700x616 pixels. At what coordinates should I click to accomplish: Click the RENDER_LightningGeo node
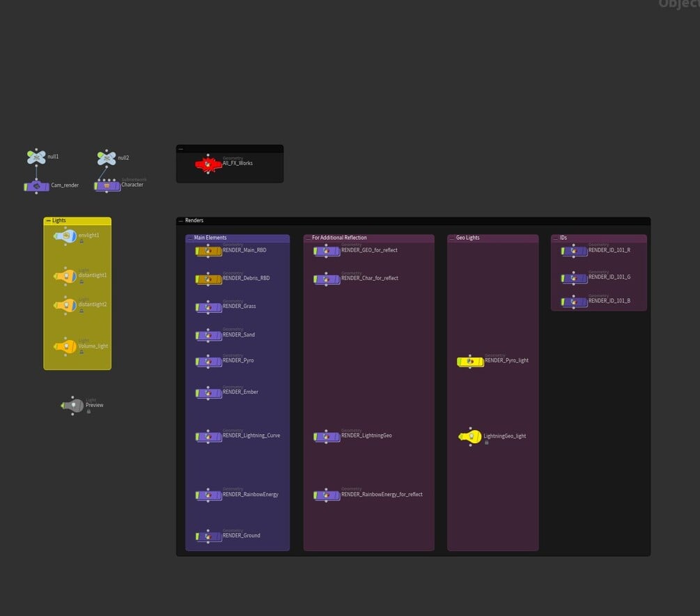coord(327,436)
